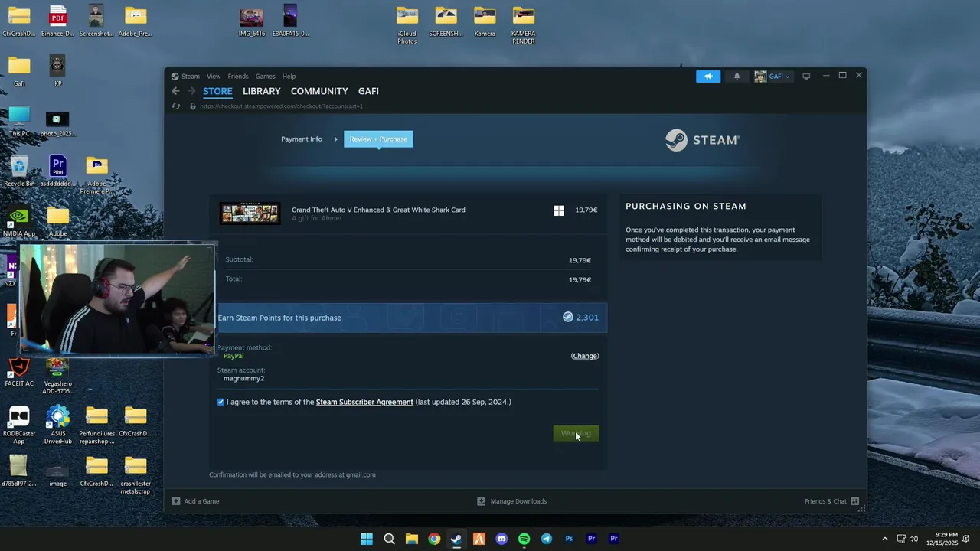980x551 pixels.
Task: Select FACEIT AC desktop icon
Action: (19, 372)
